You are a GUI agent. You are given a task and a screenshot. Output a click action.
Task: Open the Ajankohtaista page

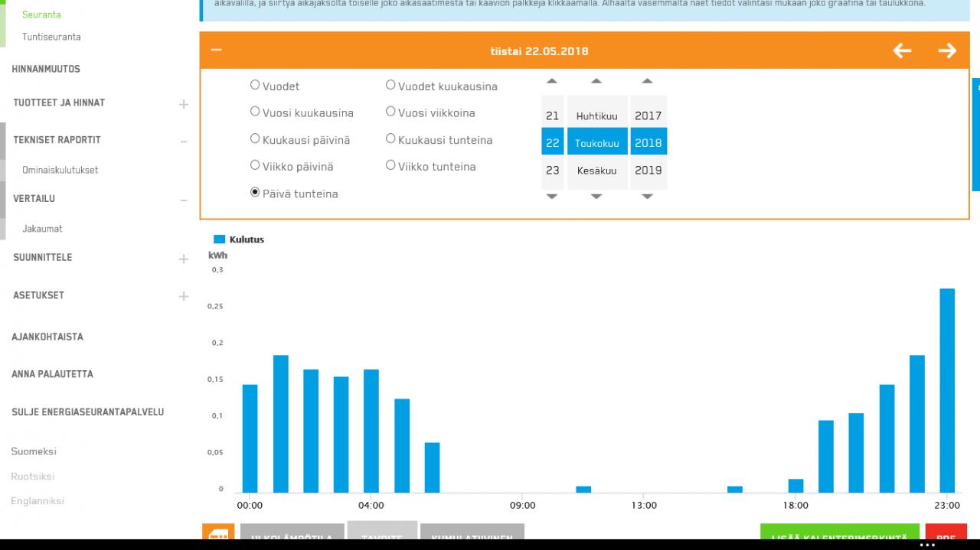tap(47, 337)
